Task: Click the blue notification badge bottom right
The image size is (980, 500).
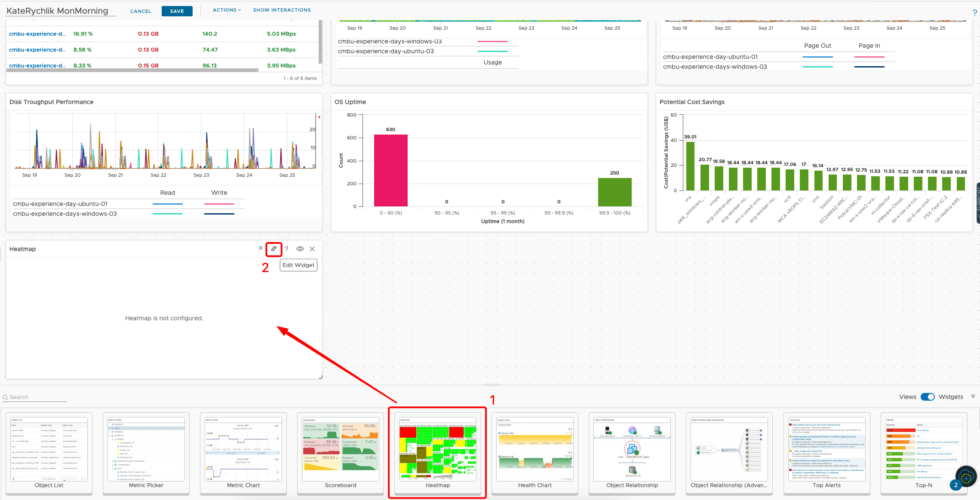Action: tap(955, 485)
